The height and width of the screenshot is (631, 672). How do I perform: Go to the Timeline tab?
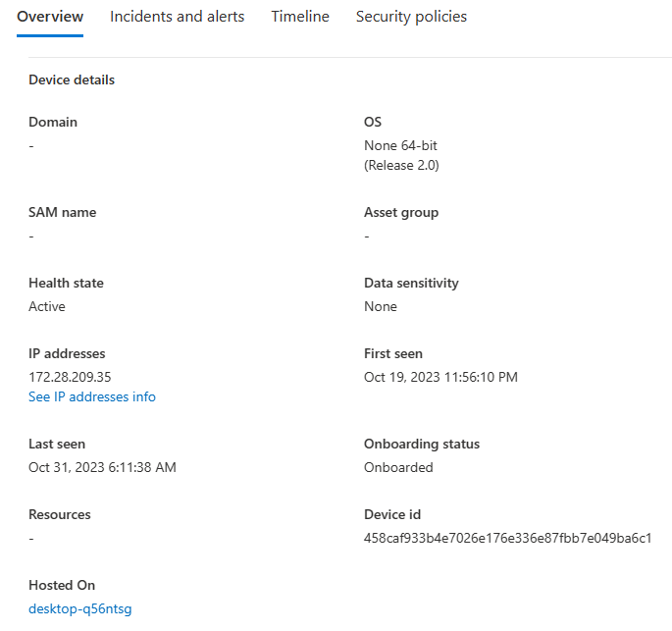click(x=300, y=17)
